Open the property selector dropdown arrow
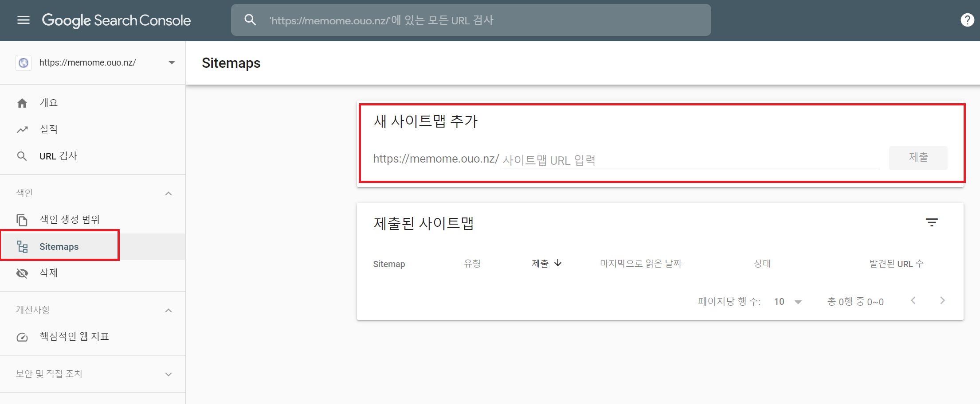 coord(172,63)
